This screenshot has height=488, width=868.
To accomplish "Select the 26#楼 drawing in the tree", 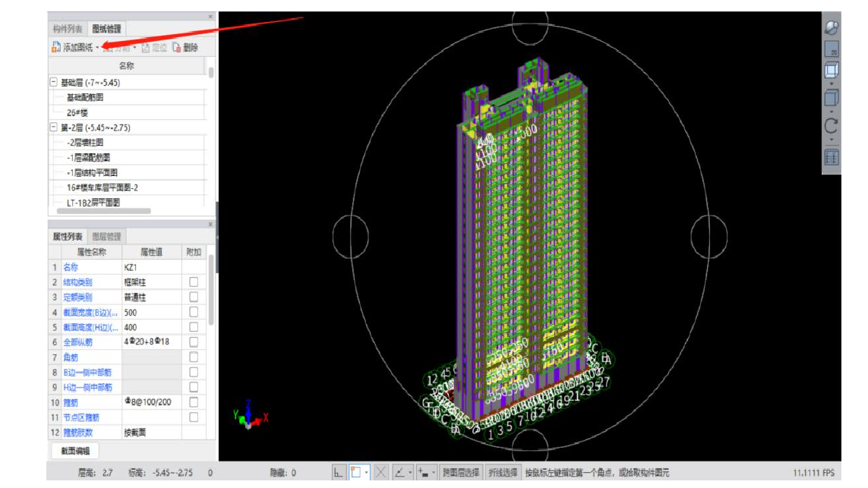I will (77, 113).
